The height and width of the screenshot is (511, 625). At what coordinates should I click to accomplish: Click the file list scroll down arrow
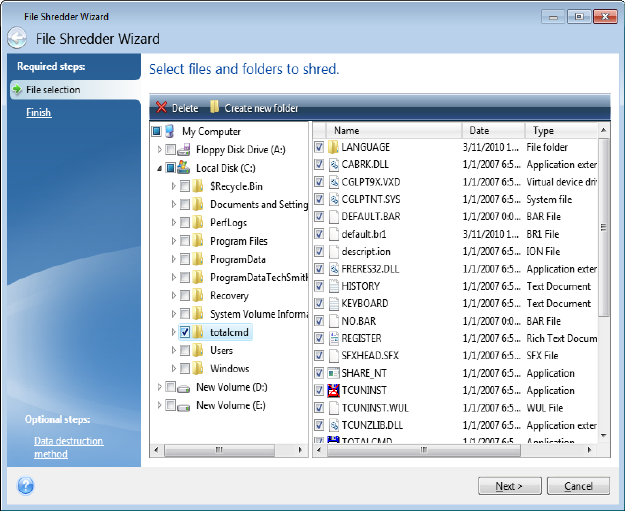pyautogui.click(x=603, y=435)
